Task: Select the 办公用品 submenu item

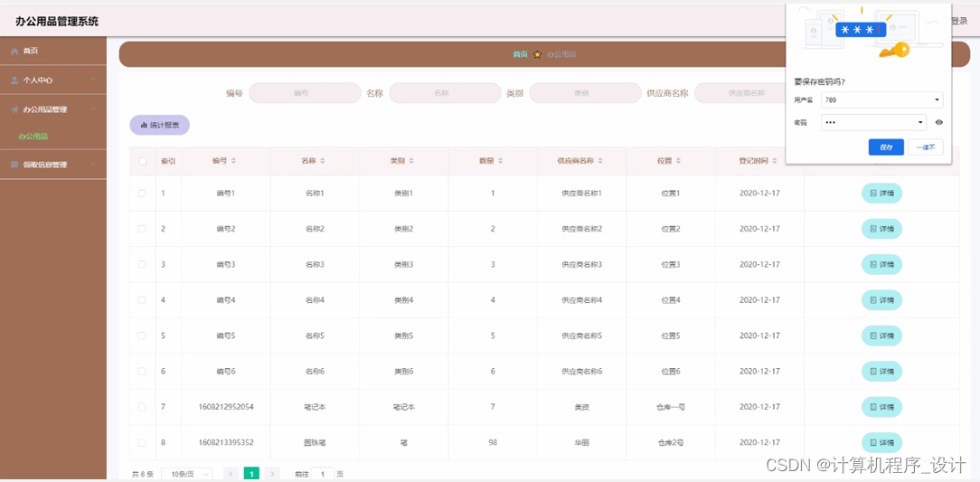Action: pos(33,136)
